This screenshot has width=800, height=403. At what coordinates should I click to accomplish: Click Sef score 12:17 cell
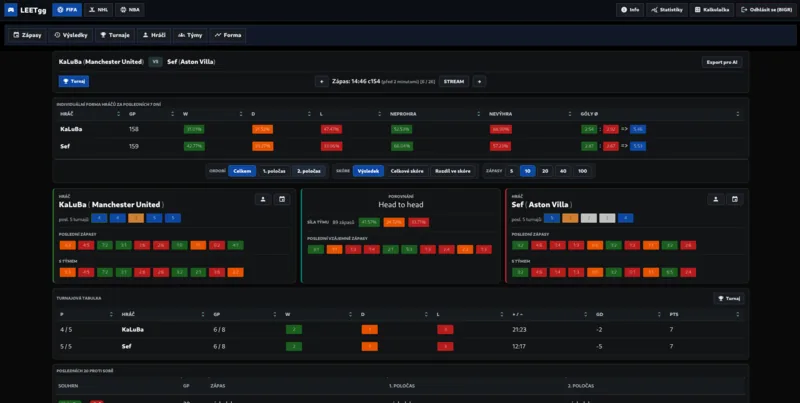point(519,346)
